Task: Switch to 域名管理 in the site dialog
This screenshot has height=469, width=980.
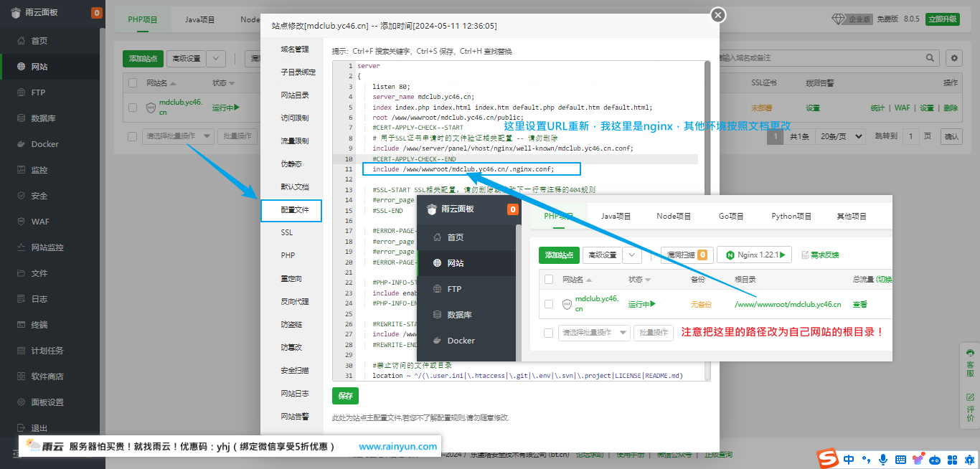Action: tap(295, 49)
